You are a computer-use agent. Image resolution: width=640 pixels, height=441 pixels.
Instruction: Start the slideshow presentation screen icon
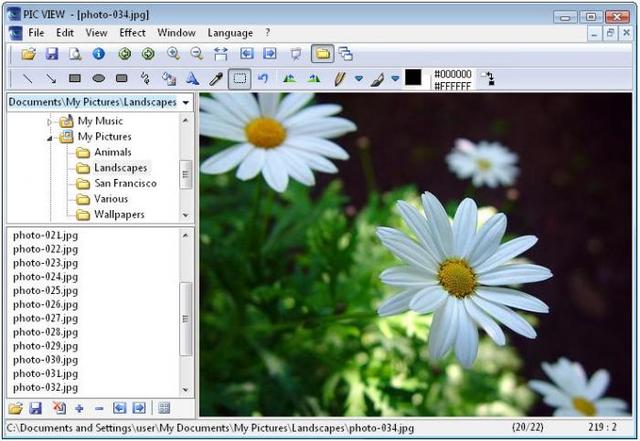click(296, 54)
